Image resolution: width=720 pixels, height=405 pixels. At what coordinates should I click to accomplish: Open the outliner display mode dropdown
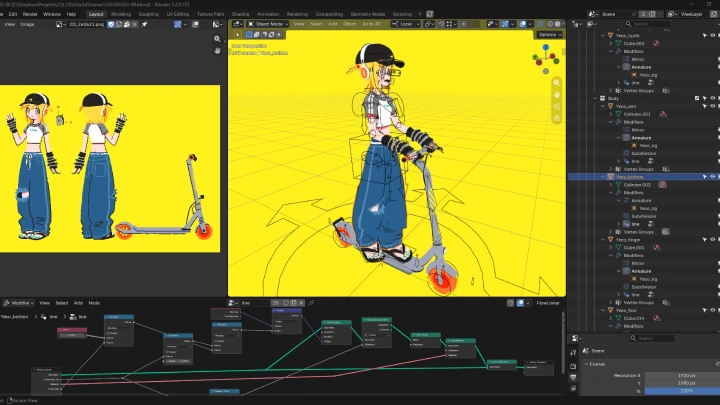click(x=594, y=24)
